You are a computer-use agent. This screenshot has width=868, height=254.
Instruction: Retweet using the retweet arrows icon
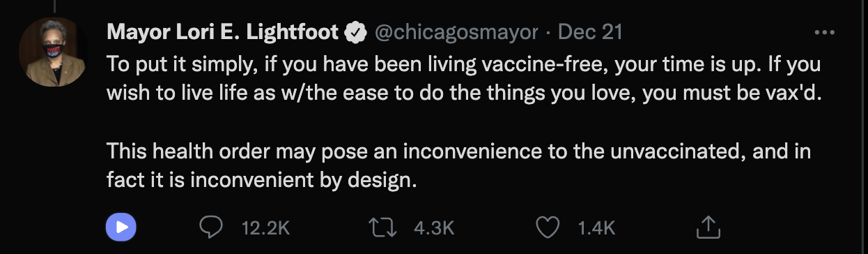[382, 227]
